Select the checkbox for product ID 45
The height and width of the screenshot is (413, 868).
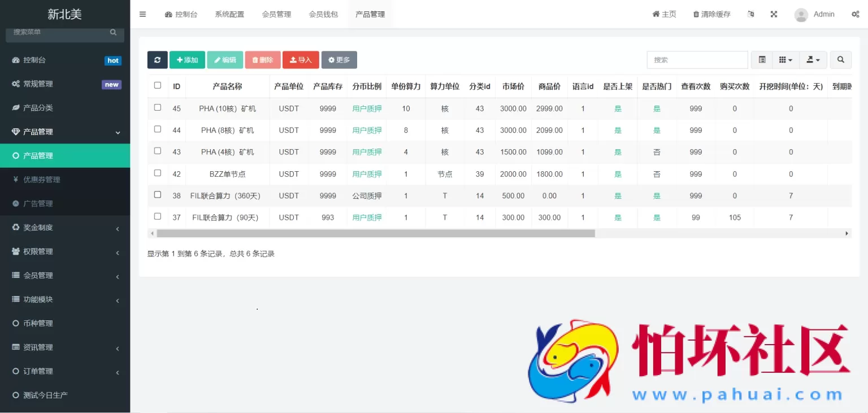point(158,107)
